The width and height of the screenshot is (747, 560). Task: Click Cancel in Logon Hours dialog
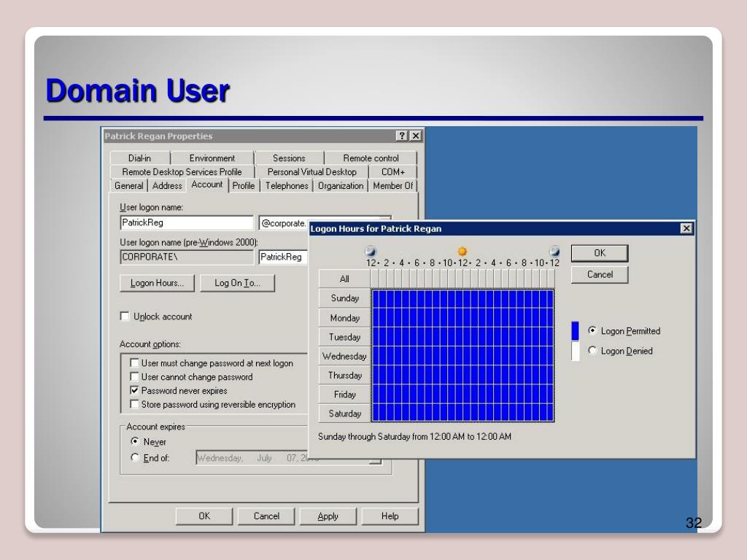coord(600,275)
